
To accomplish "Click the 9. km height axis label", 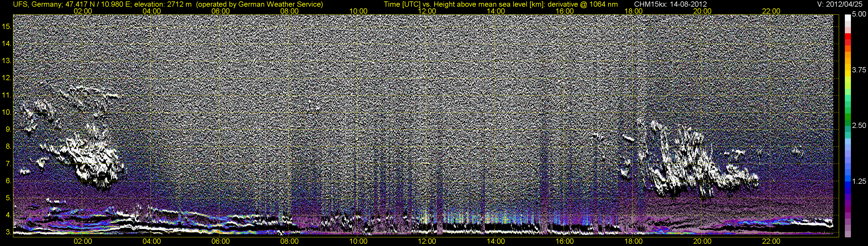I will [x=8, y=129].
